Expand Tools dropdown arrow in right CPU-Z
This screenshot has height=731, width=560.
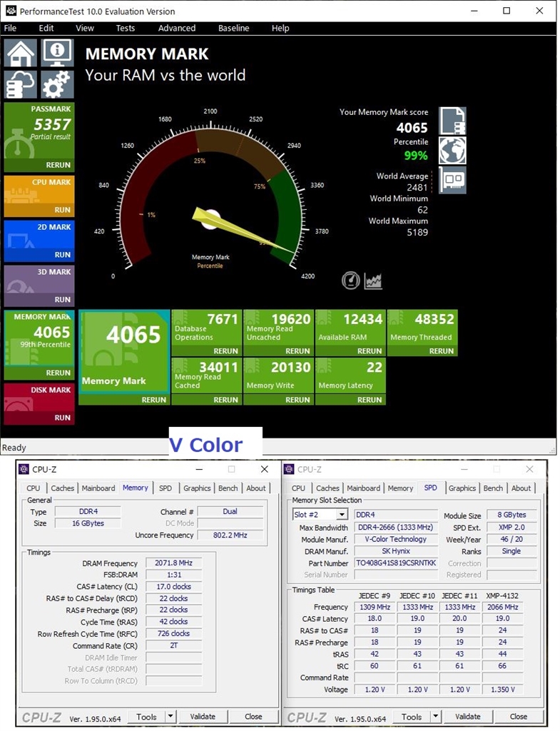click(436, 717)
